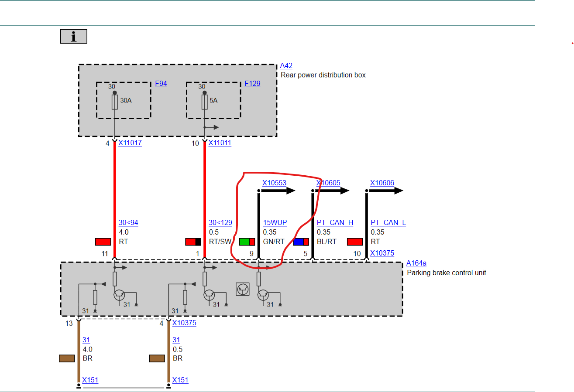This screenshot has height=392, width=574.
Task: Click brown BR swatch beside 0.5 ground
Action: [157, 358]
